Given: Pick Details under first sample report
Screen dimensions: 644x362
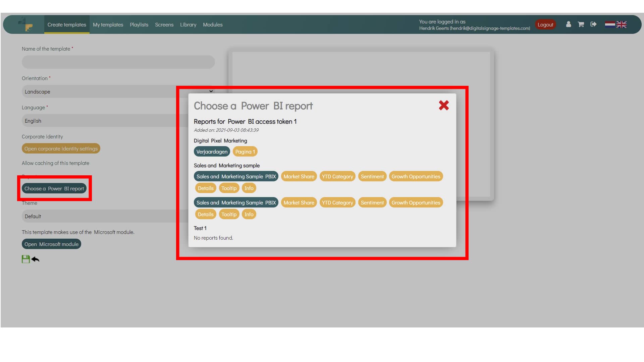Looking at the screenshot, I should (206, 188).
